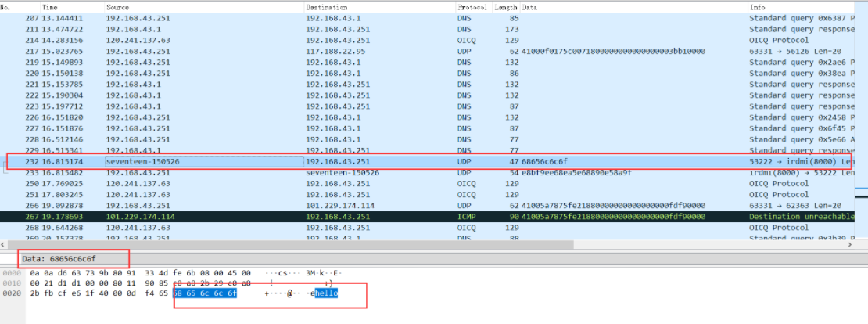Click highlighted hex bytes 68 65 6c 6c 6f

[206, 293]
